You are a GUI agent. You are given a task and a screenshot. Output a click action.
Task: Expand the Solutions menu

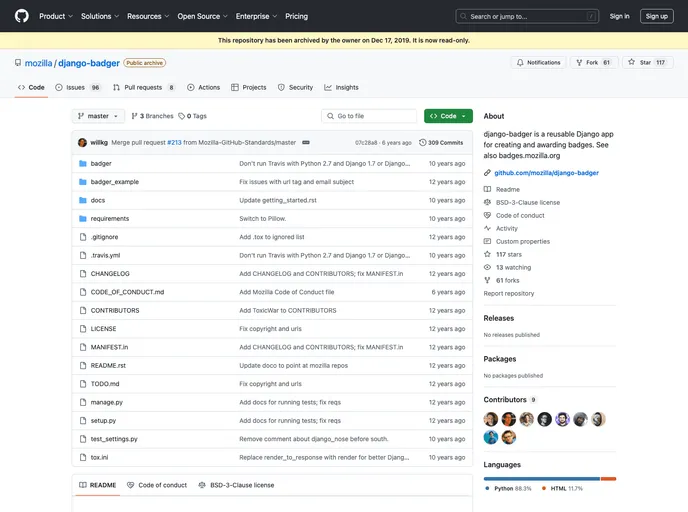[x=100, y=16]
